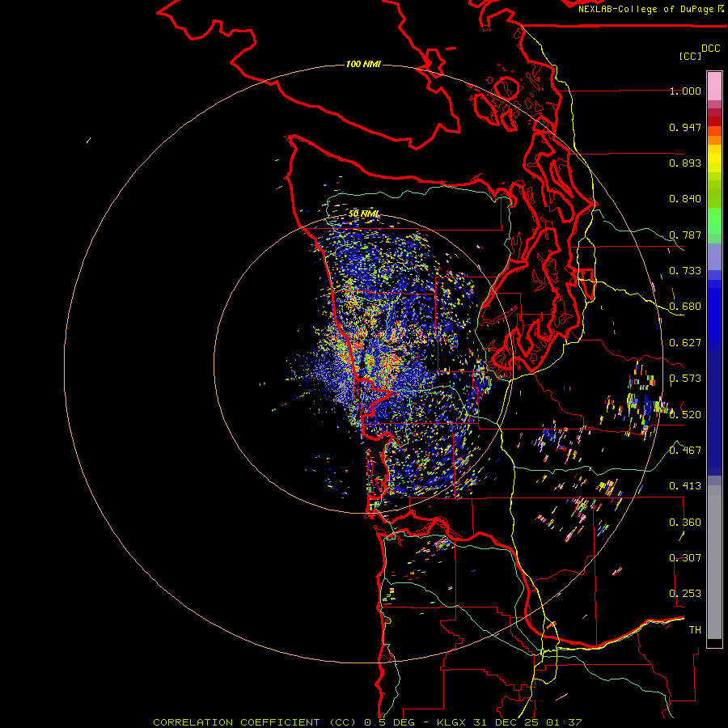The image size is (728, 728).
Task: Click the 0.520 scale value
Action: coord(685,415)
